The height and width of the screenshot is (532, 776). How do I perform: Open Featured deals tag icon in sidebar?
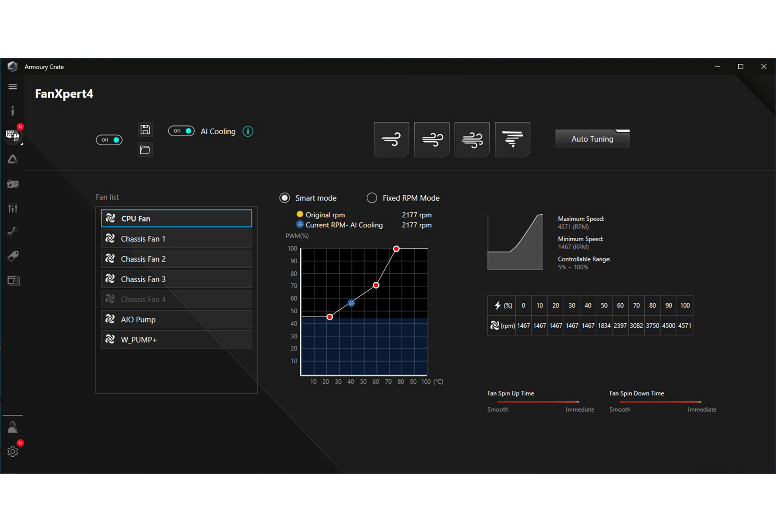tap(13, 256)
